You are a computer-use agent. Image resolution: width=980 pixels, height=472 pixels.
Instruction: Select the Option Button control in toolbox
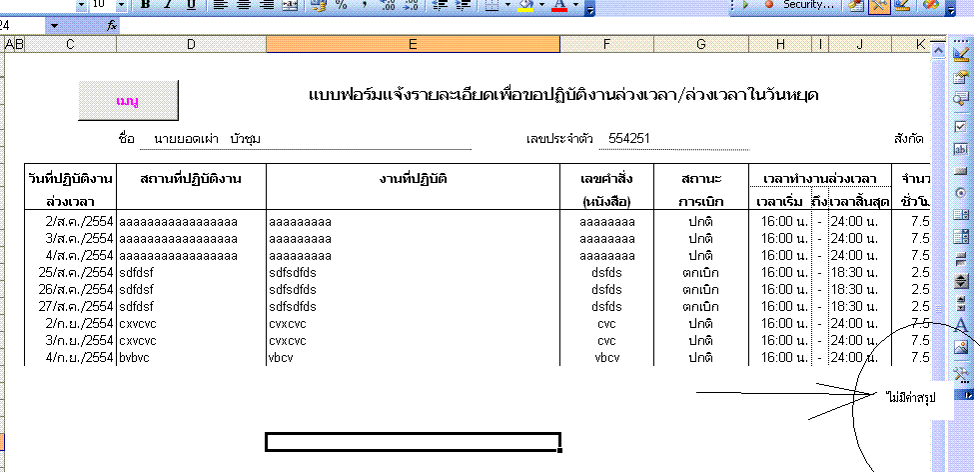click(x=961, y=192)
